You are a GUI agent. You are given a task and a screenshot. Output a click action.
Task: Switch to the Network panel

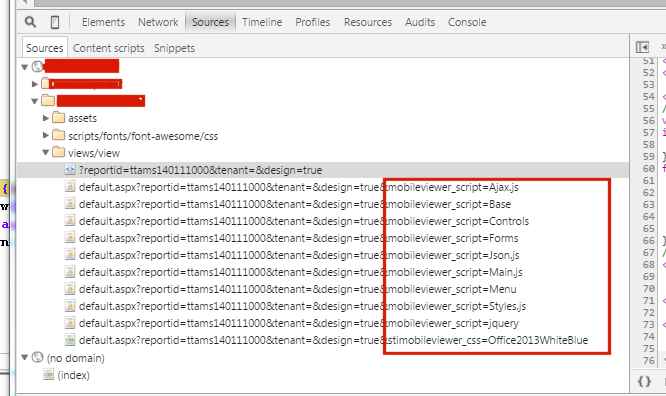(x=158, y=22)
